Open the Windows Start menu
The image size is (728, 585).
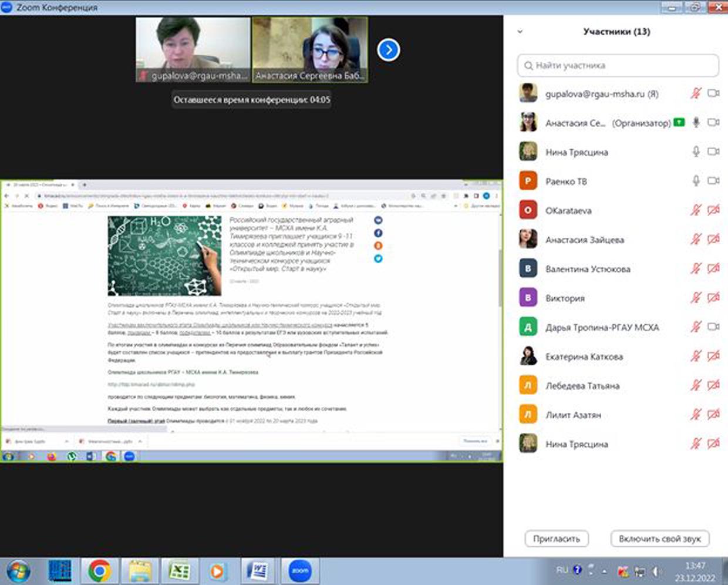pos(18,570)
